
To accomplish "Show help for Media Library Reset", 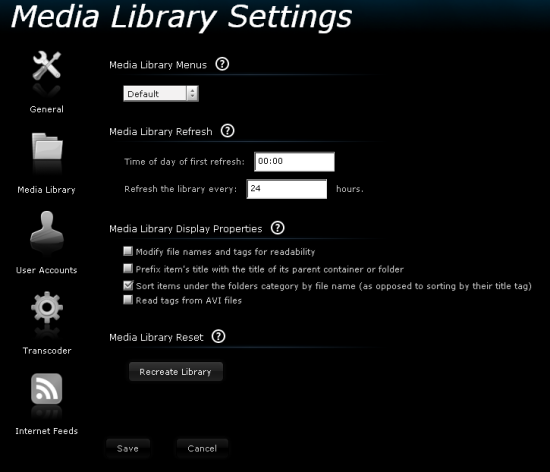I will (219, 337).
